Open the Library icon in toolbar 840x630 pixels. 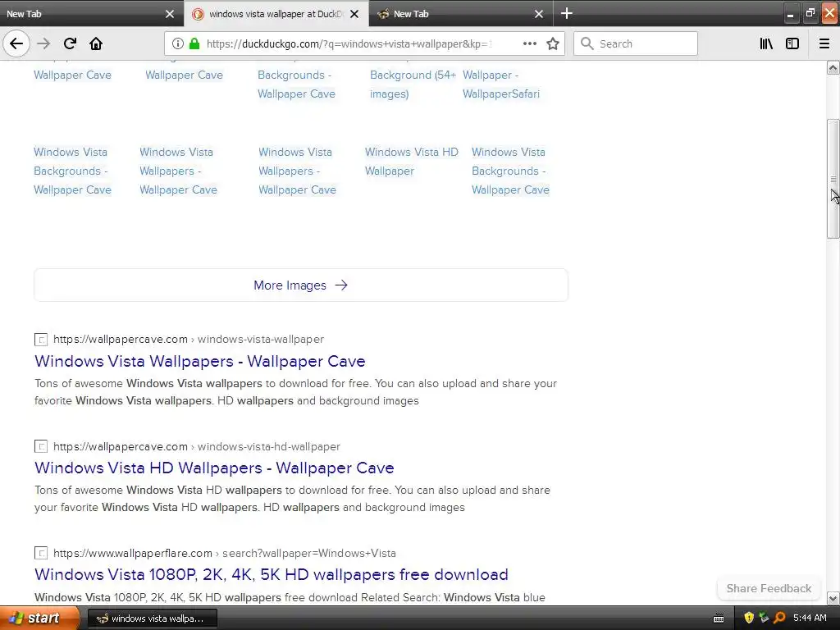tap(766, 43)
